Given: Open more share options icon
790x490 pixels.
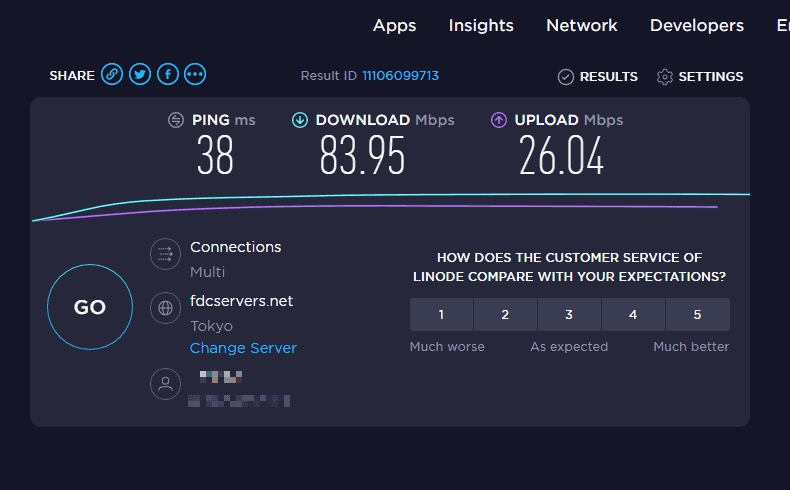Looking at the screenshot, I should 195,75.
